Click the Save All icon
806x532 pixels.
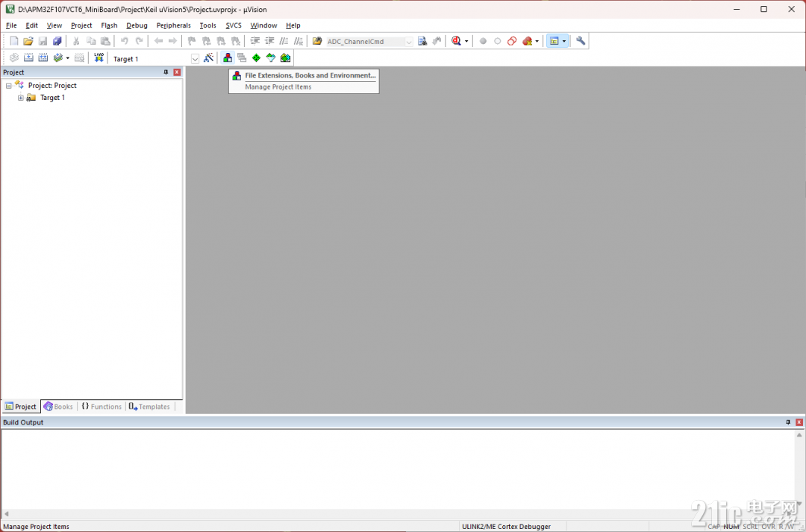57,41
